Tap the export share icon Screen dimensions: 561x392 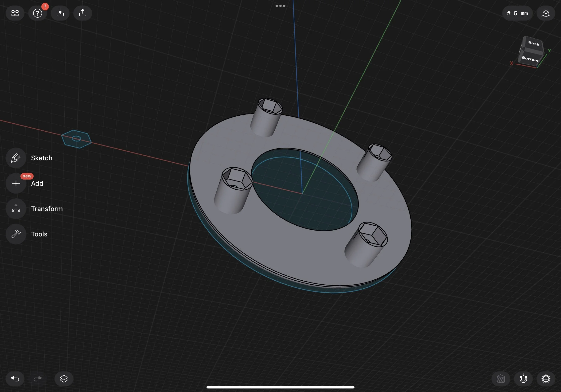(x=83, y=13)
